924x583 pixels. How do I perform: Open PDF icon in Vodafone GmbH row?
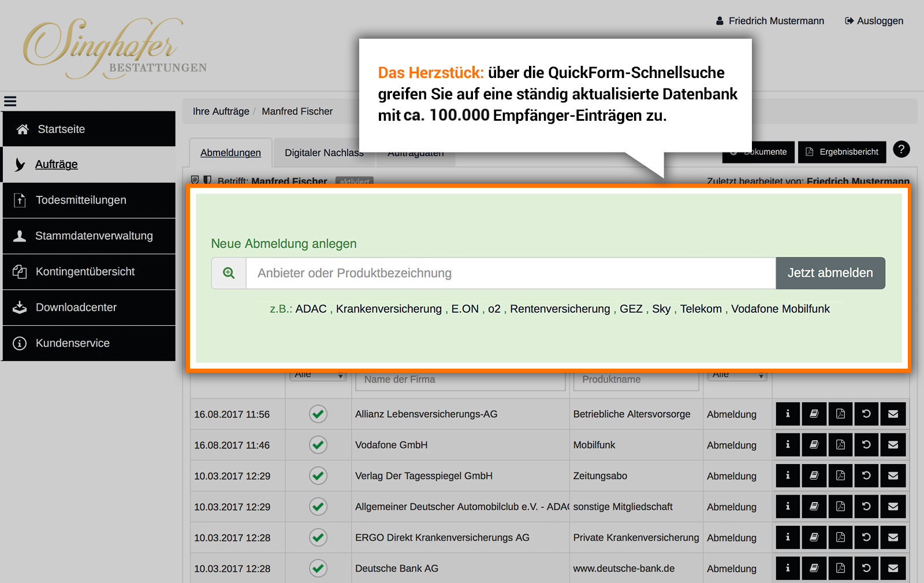(840, 445)
